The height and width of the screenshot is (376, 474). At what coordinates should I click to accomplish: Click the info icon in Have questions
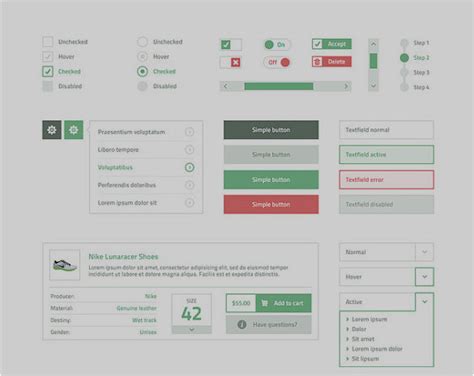(242, 324)
